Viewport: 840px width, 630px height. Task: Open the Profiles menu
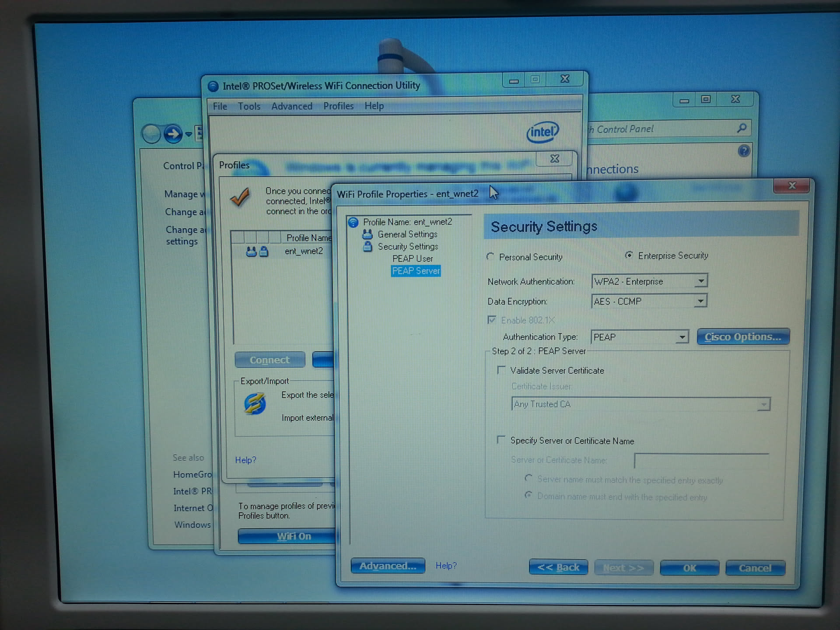click(x=338, y=106)
